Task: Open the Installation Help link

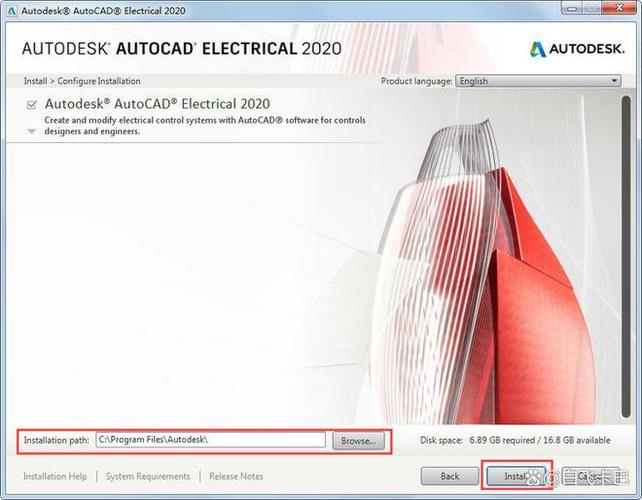Action: tap(55, 476)
